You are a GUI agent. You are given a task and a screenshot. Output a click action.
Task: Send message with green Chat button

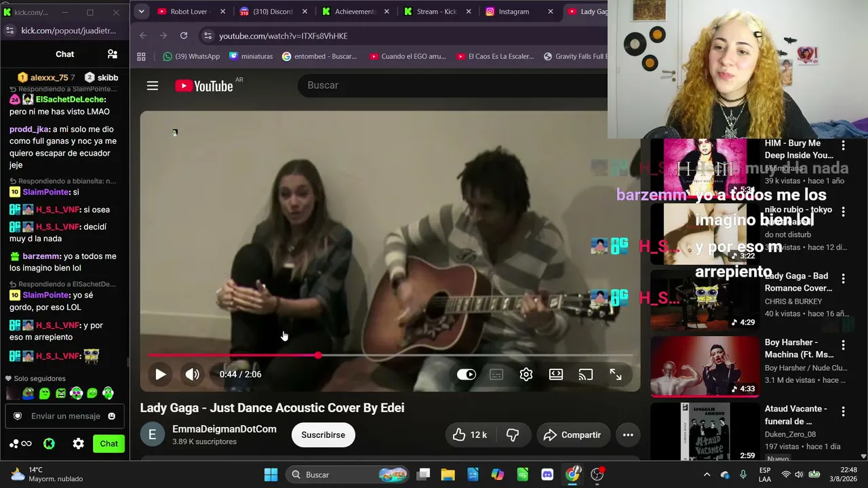(108, 444)
